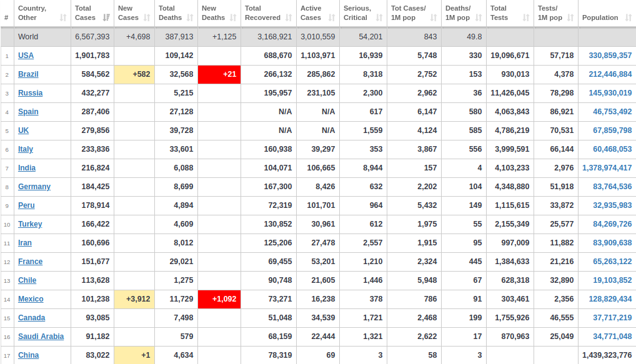The height and width of the screenshot is (364, 636).
Task: Sort by Total Tests arrow icon
Action: click(x=526, y=18)
